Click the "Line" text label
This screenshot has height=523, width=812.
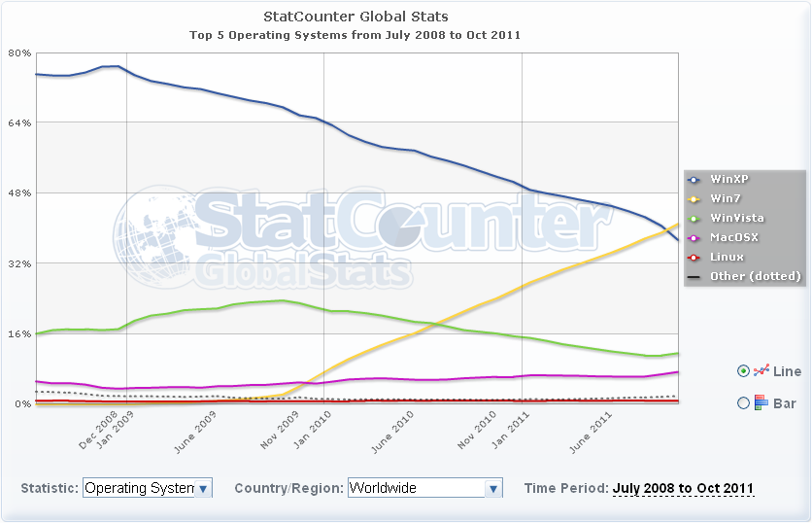(x=787, y=371)
